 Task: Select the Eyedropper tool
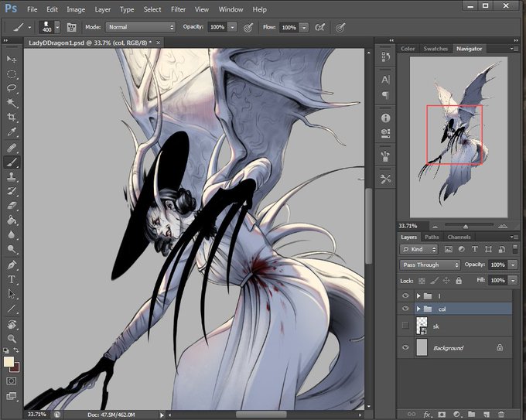click(x=12, y=131)
